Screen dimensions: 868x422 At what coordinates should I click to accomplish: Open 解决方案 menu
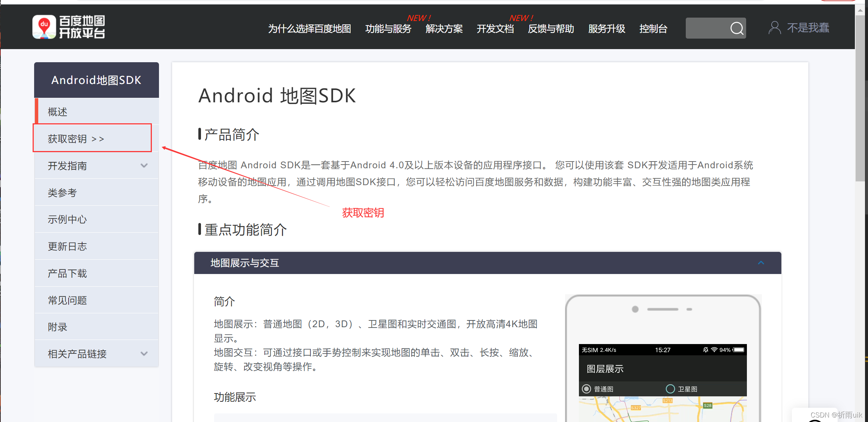[x=444, y=28]
